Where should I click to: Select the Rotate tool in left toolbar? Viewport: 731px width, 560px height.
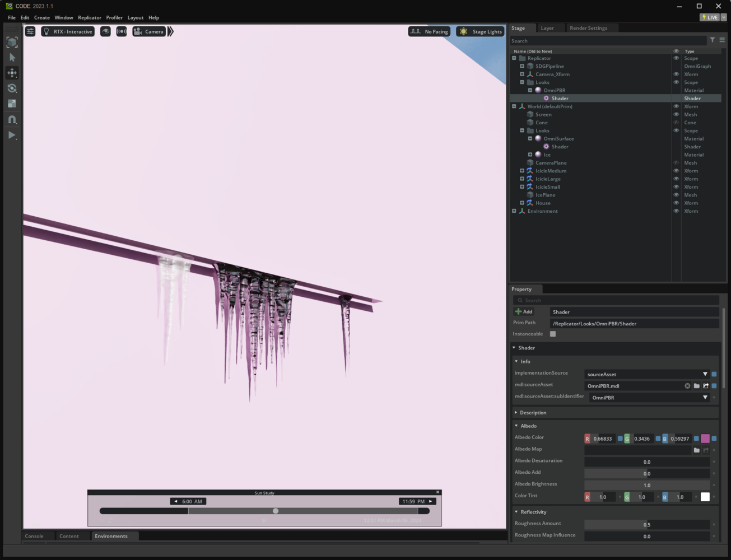tap(12, 88)
